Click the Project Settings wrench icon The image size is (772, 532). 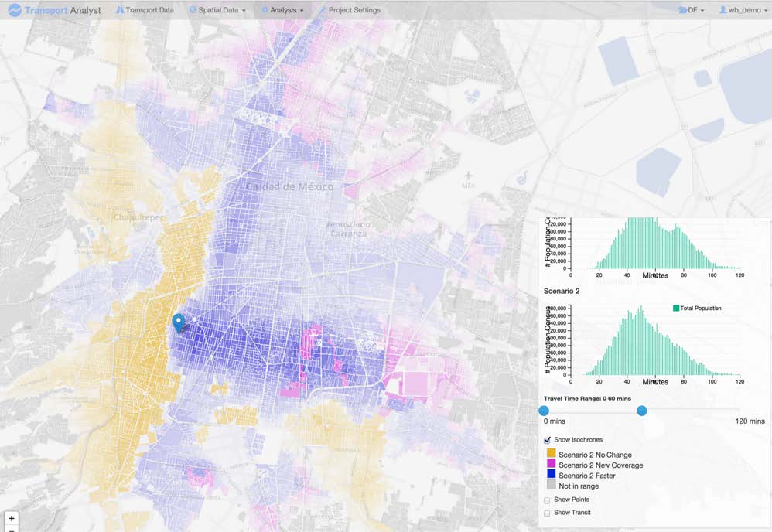click(x=323, y=10)
